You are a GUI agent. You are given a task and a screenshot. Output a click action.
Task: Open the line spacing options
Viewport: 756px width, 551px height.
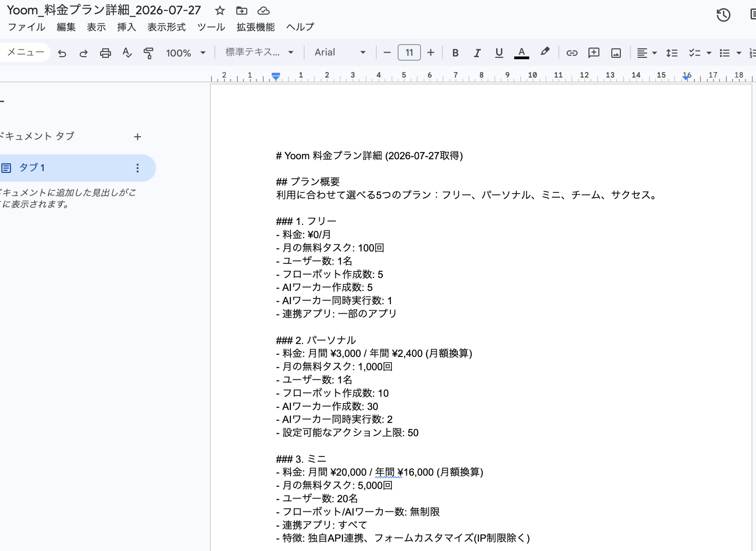point(671,53)
